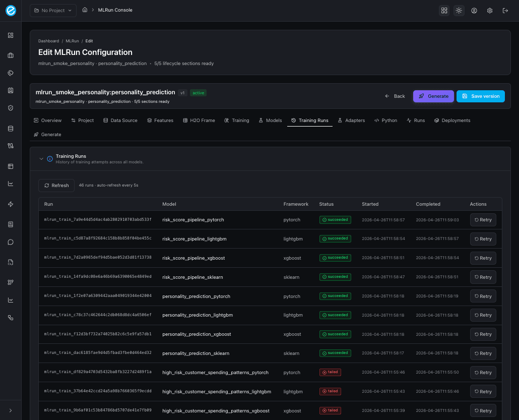Click the Save version button
Screen dimensions: 519x420
tap(480, 96)
